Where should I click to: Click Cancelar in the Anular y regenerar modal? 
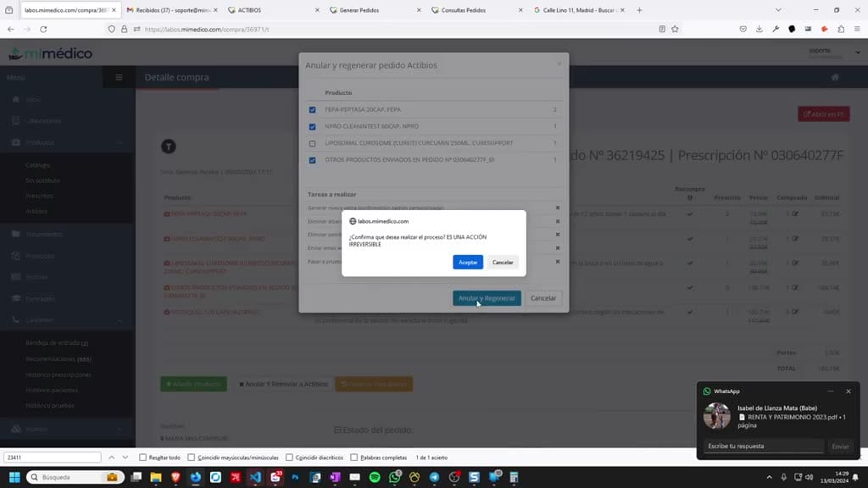click(543, 298)
